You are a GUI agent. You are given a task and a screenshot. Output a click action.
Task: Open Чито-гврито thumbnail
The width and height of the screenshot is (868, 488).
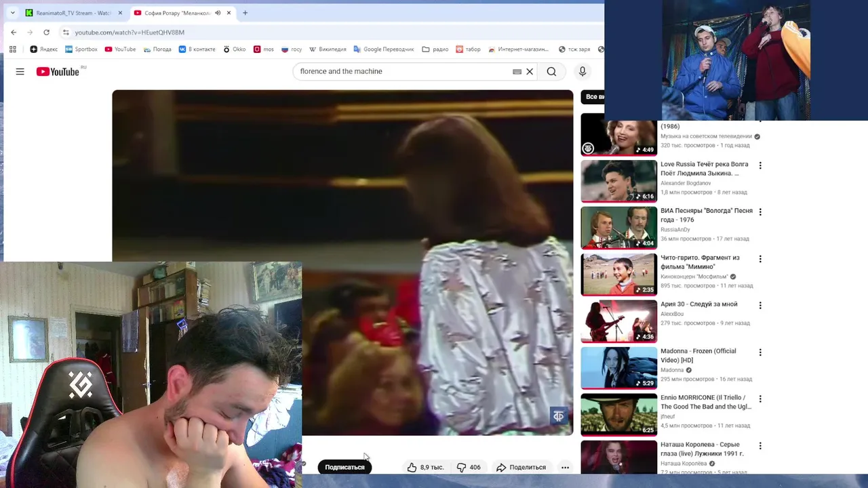tap(618, 274)
